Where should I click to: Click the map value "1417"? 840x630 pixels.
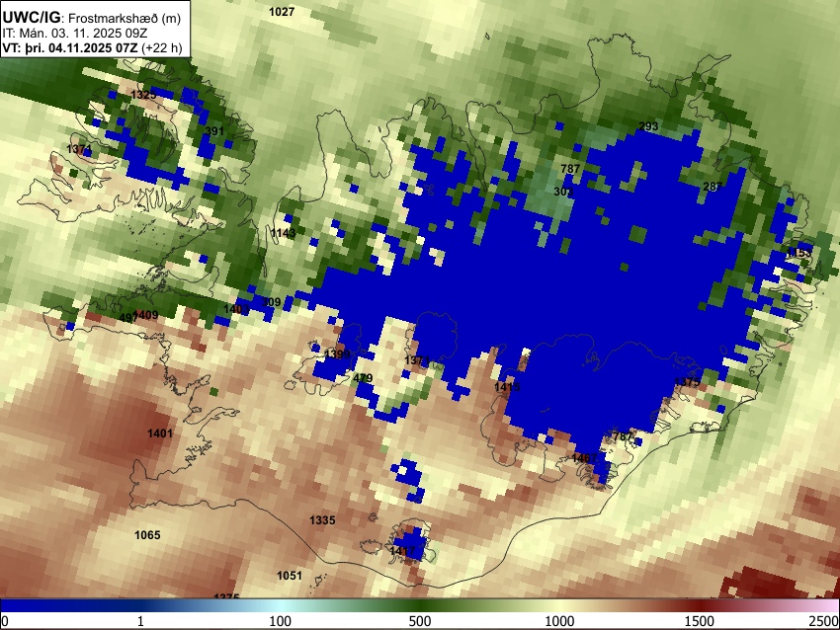tap(402, 551)
